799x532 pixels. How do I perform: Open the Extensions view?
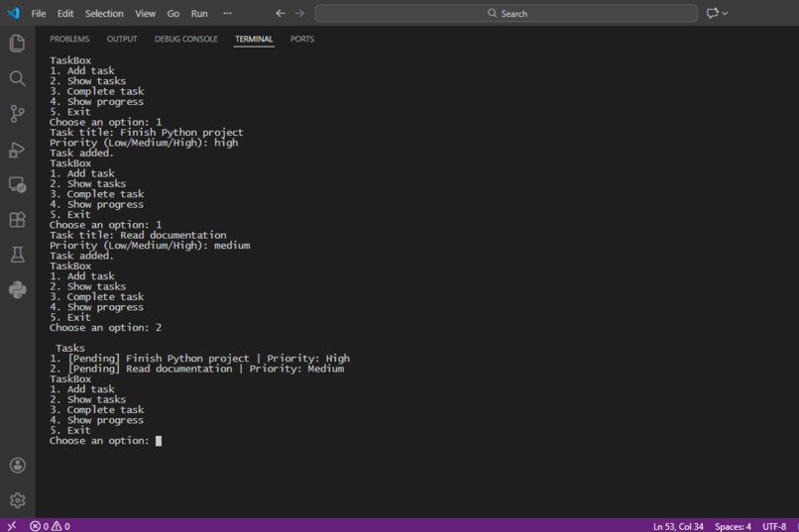pyautogui.click(x=17, y=219)
